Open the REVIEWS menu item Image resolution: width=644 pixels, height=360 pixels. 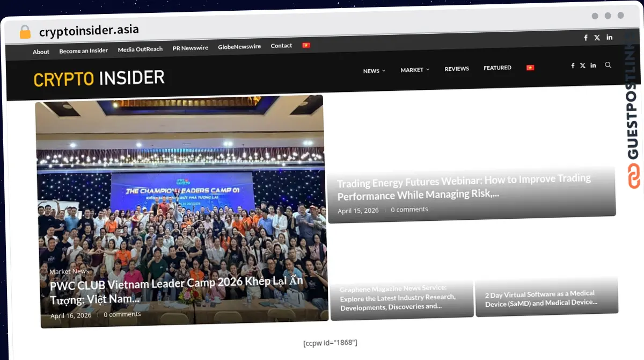457,69
